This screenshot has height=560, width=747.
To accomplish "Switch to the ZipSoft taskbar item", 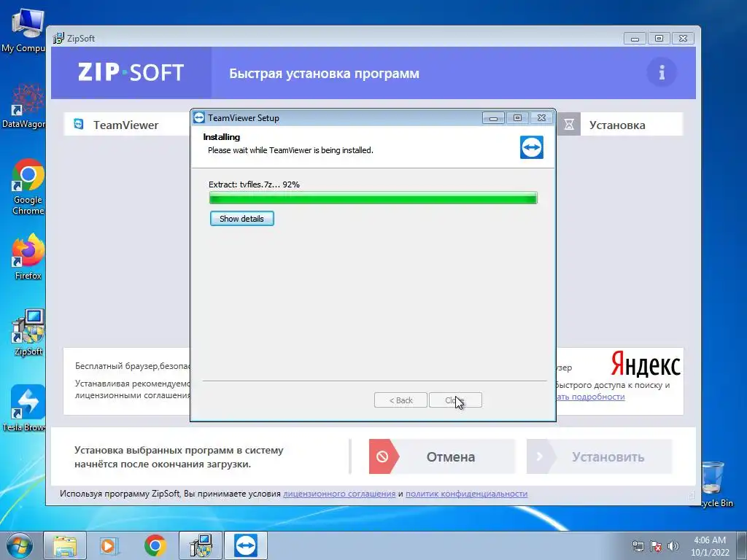I will pyautogui.click(x=201, y=545).
